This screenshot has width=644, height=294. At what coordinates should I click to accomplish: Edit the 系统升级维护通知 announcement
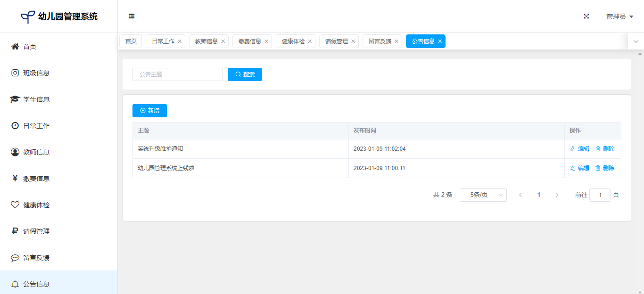(579, 149)
